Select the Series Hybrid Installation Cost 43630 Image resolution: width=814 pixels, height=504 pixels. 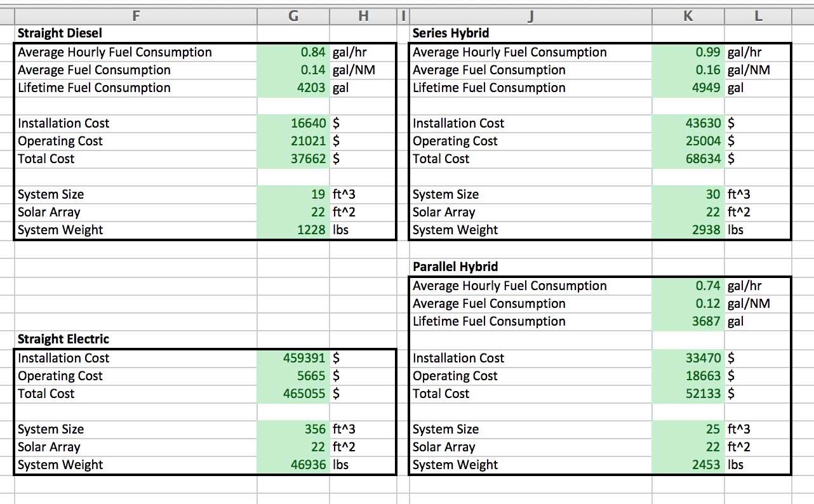[x=688, y=123]
